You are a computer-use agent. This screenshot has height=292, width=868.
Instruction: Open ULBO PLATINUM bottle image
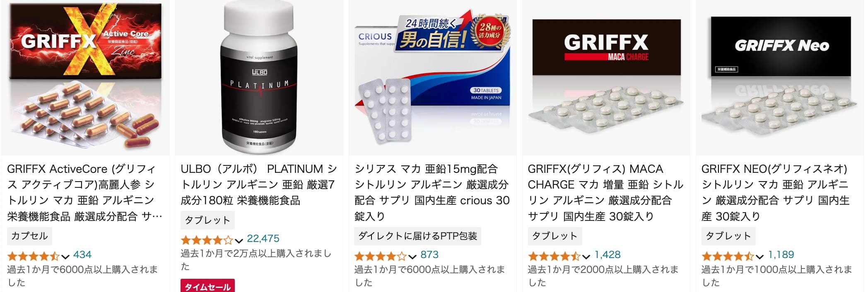[x=259, y=77]
